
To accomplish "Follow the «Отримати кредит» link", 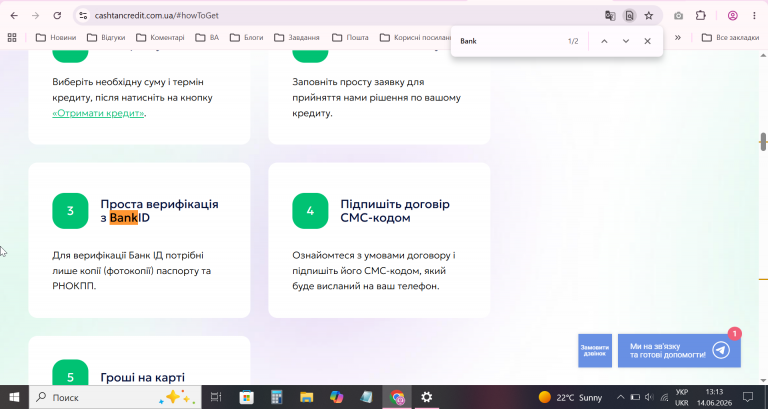I will click(98, 113).
